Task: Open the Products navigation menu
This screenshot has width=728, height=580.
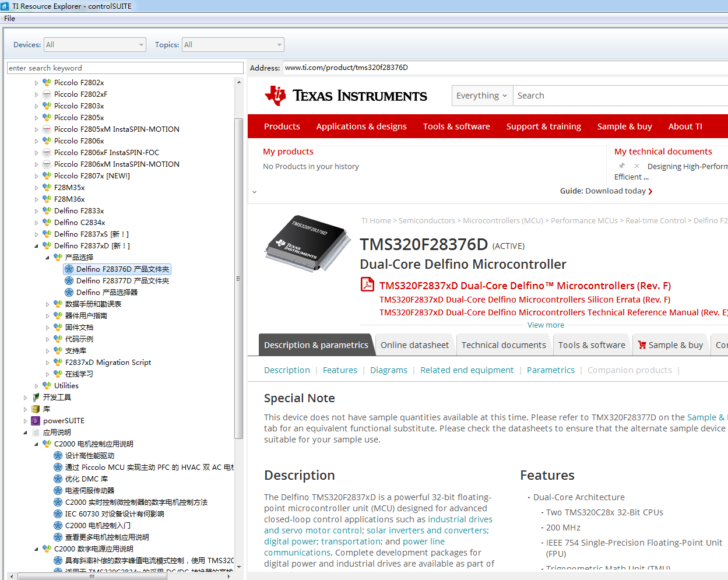Action: pyautogui.click(x=282, y=126)
